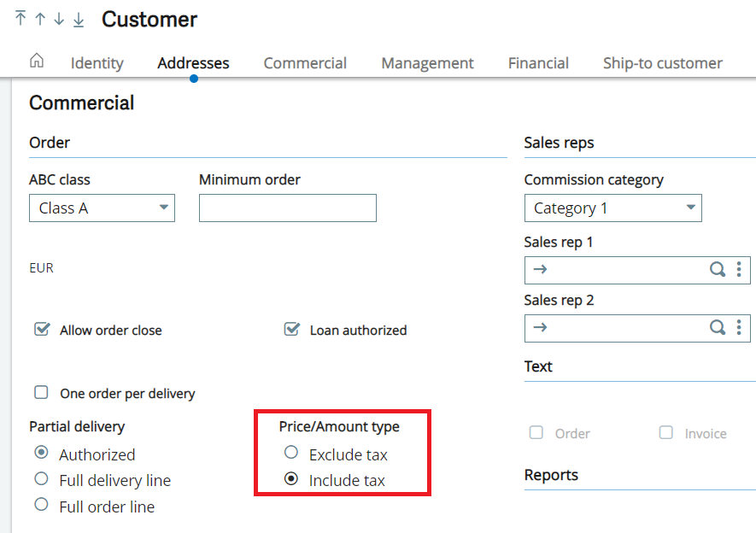Uncheck Allow order close checkbox
The height and width of the screenshot is (533, 756).
click(41, 330)
